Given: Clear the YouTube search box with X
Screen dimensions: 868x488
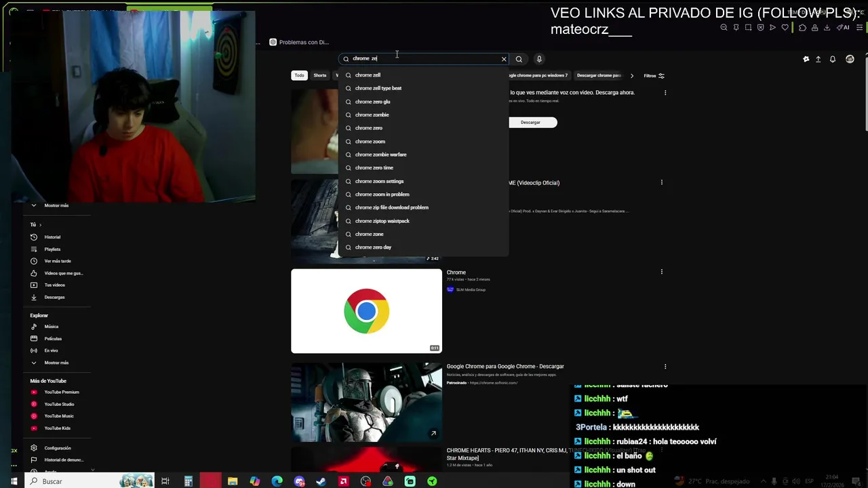Looking at the screenshot, I should pos(504,59).
